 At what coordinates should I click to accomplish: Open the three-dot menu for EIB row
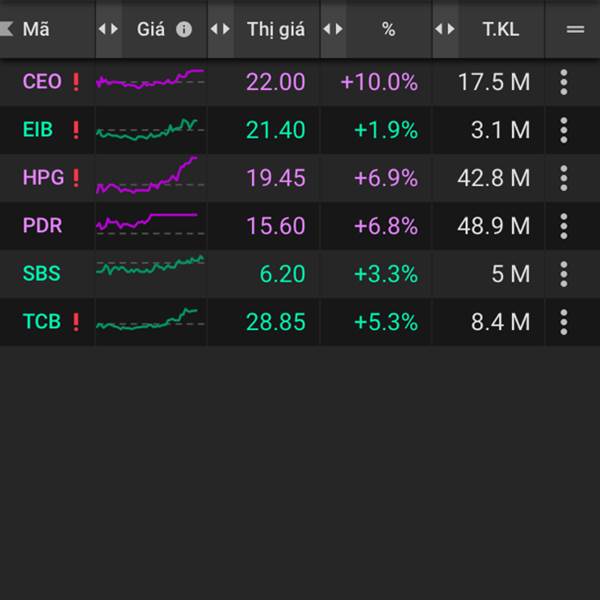point(564,130)
